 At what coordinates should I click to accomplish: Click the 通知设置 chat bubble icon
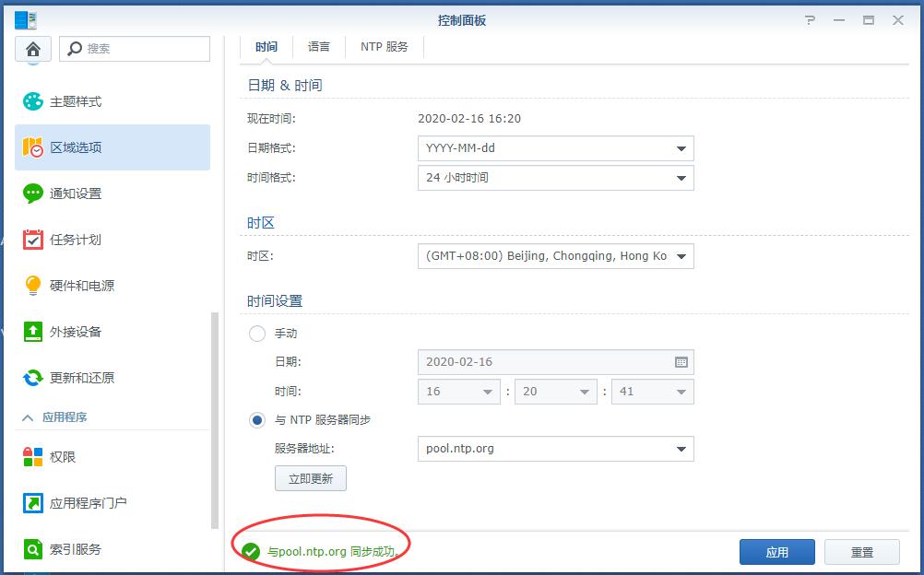(x=33, y=194)
